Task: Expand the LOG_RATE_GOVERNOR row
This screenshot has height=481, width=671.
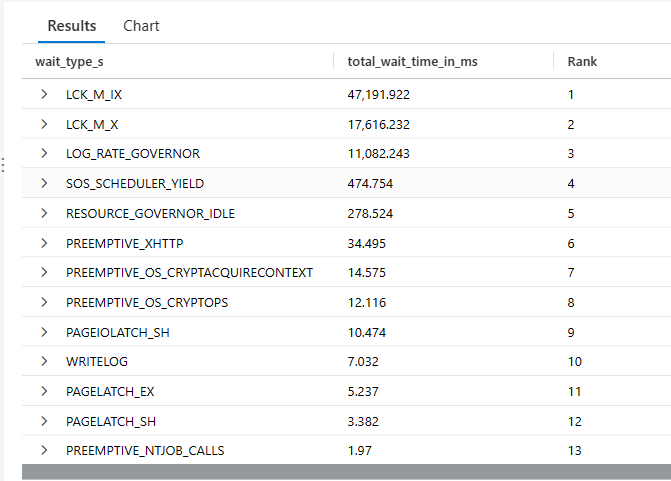Action: pos(44,153)
